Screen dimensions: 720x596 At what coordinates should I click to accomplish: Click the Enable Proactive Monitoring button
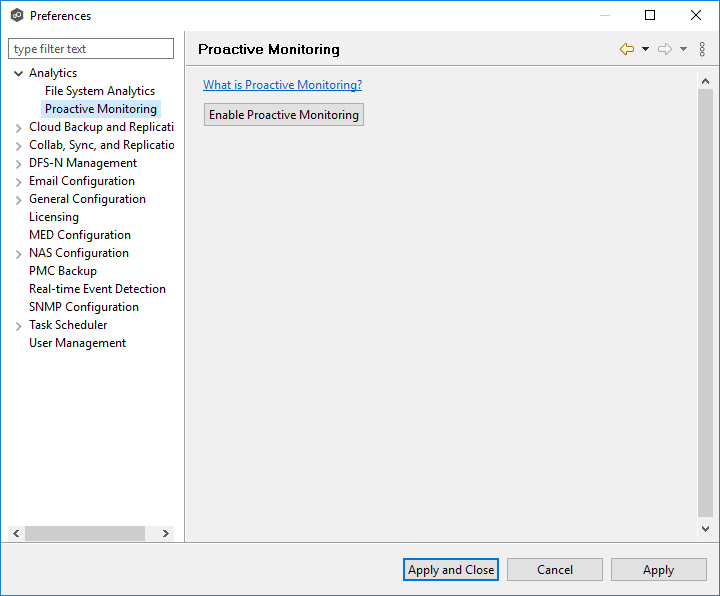pyautogui.click(x=284, y=115)
